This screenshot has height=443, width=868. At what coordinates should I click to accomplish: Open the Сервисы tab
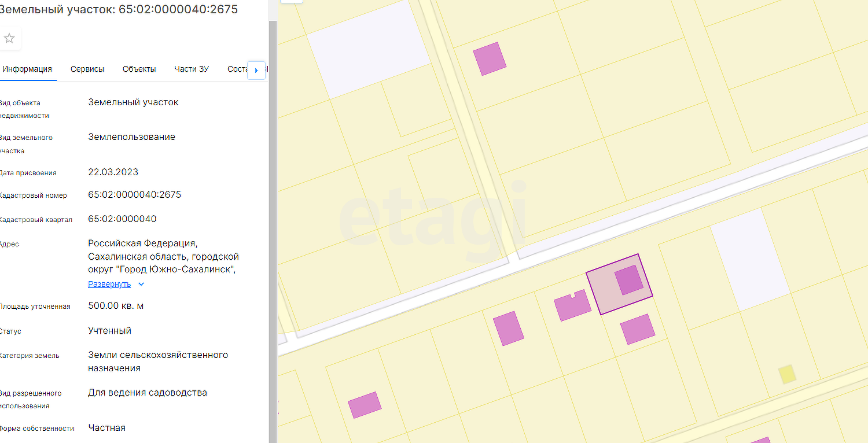click(x=87, y=69)
